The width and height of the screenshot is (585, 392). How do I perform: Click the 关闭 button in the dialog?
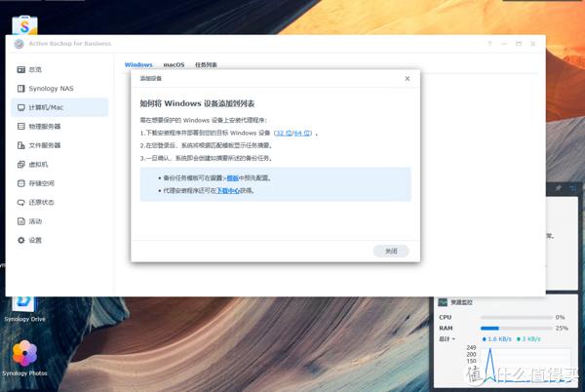click(391, 251)
